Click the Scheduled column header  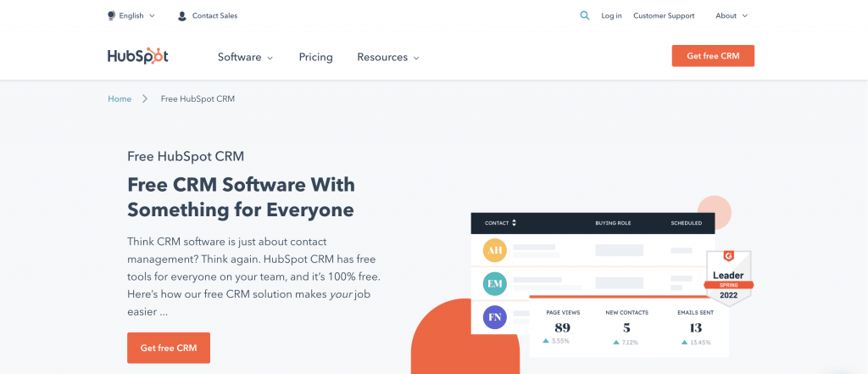(x=687, y=223)
